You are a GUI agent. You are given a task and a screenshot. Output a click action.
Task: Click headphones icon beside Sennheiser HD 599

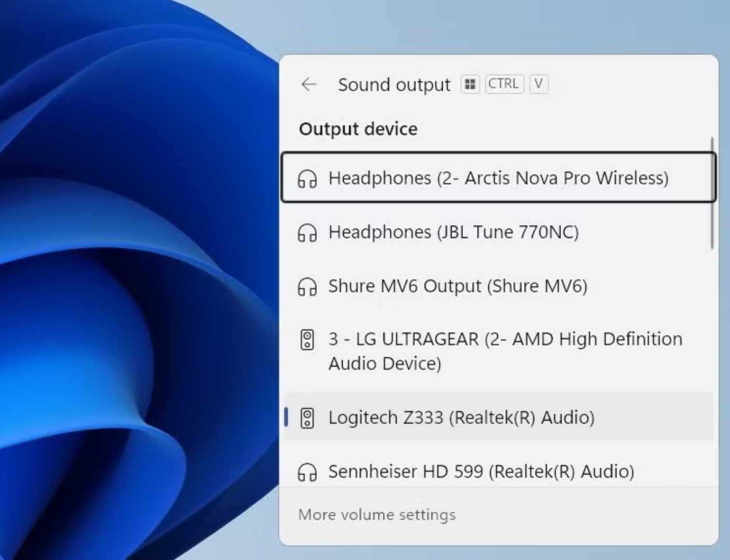tap(307, 472)
